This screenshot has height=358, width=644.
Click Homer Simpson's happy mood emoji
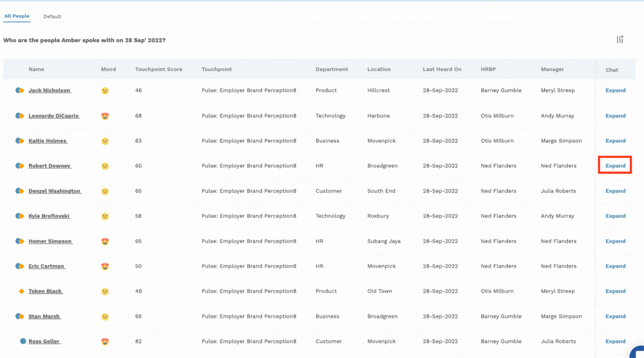[105, 241]
